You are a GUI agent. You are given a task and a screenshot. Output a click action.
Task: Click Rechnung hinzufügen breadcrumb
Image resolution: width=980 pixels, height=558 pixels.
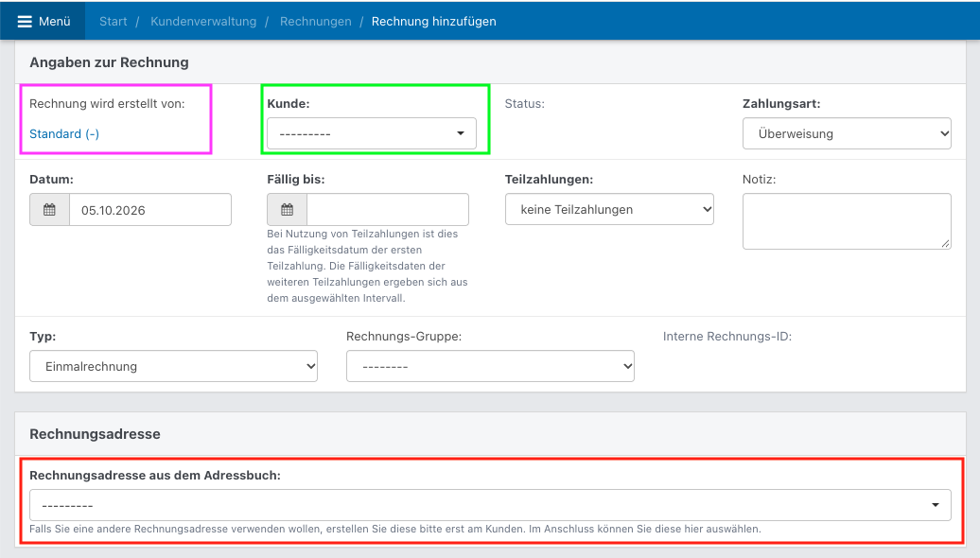434,21
